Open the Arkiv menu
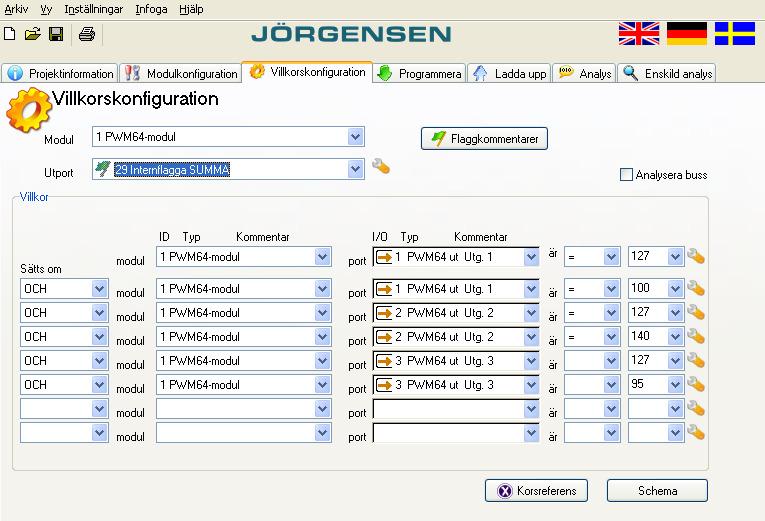The height and width of the screenshot is (521, 765). pos(16,9)
